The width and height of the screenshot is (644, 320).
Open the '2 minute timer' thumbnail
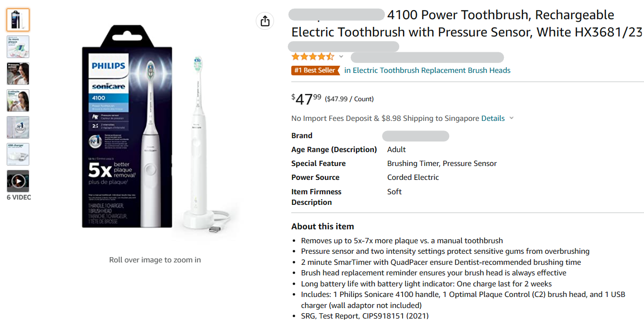[x=18, y=100]
